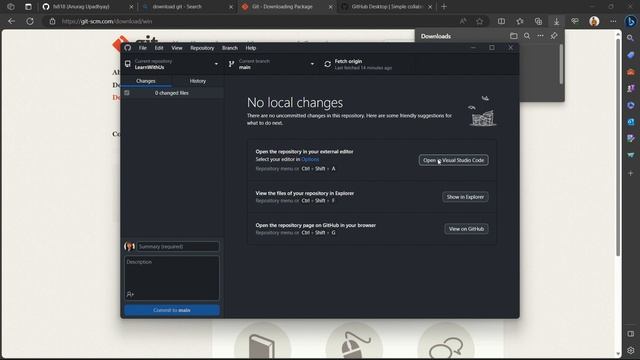Image resolution: width=640 pixels, height=360 pixels.
Task: Open the read aloud icon in address bar
Action: 463,21
